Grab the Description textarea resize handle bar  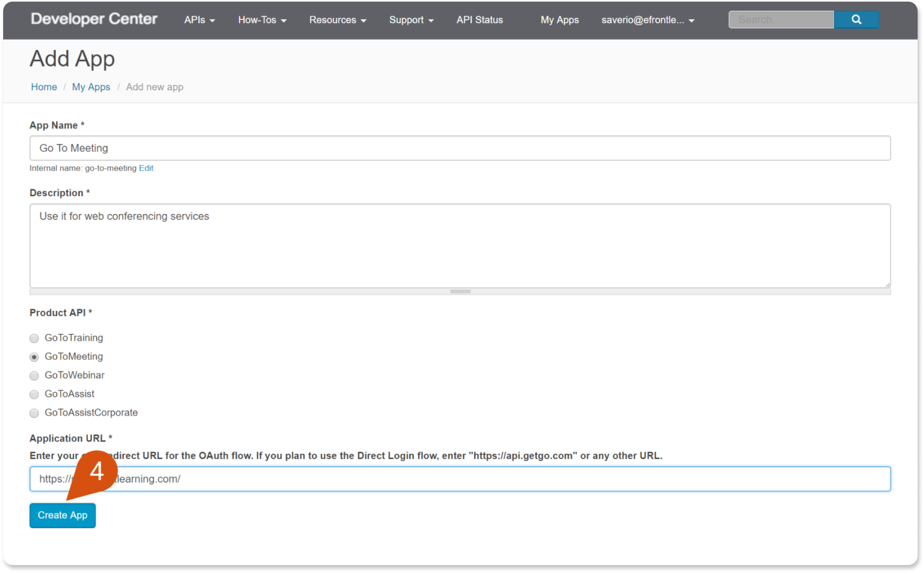pos(460,292)
